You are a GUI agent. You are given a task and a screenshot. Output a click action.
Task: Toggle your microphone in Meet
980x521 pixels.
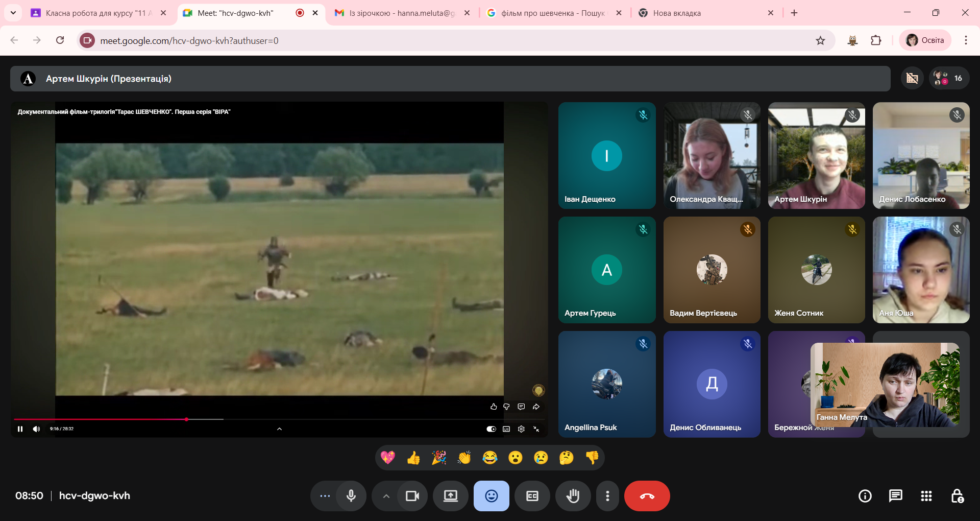coord(351,496)
